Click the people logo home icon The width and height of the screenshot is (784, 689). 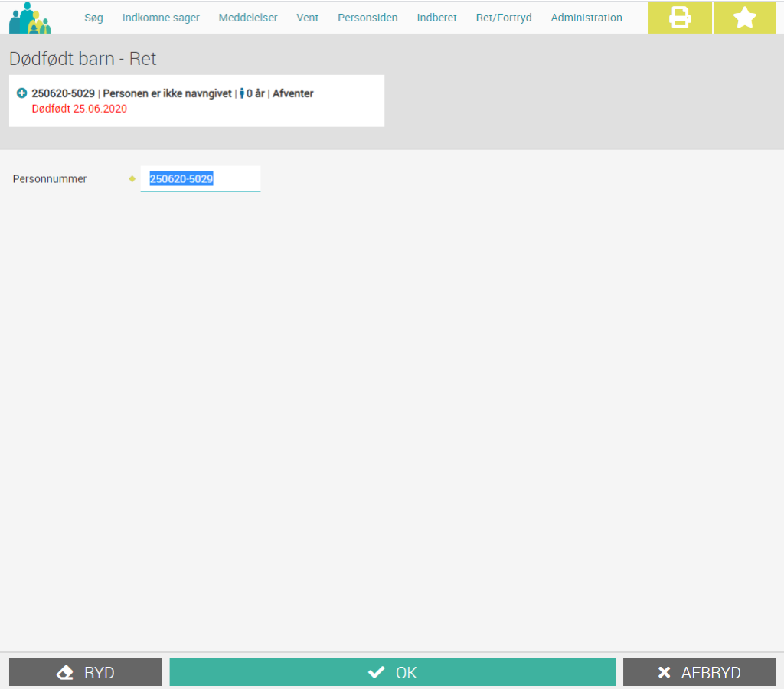coord(30,18)
